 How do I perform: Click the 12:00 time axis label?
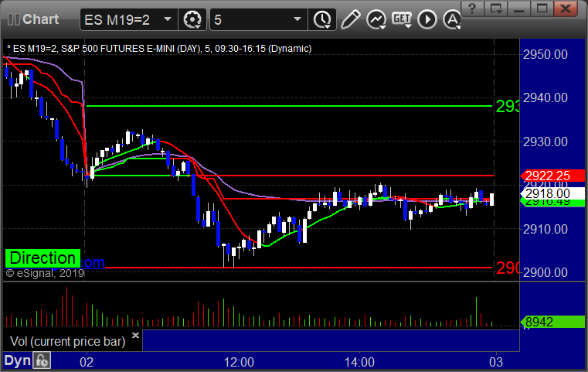239,362
